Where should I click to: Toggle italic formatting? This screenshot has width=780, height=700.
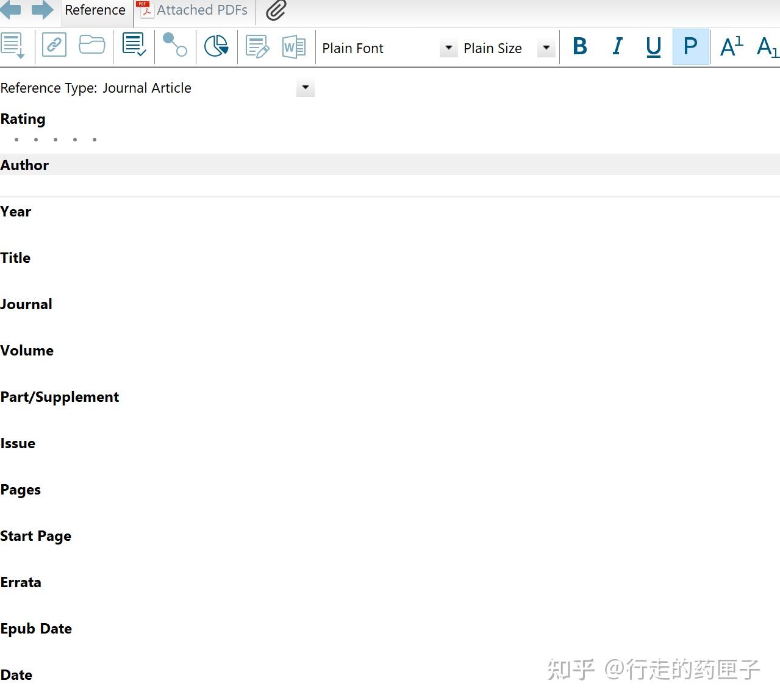tap(617, 46)
